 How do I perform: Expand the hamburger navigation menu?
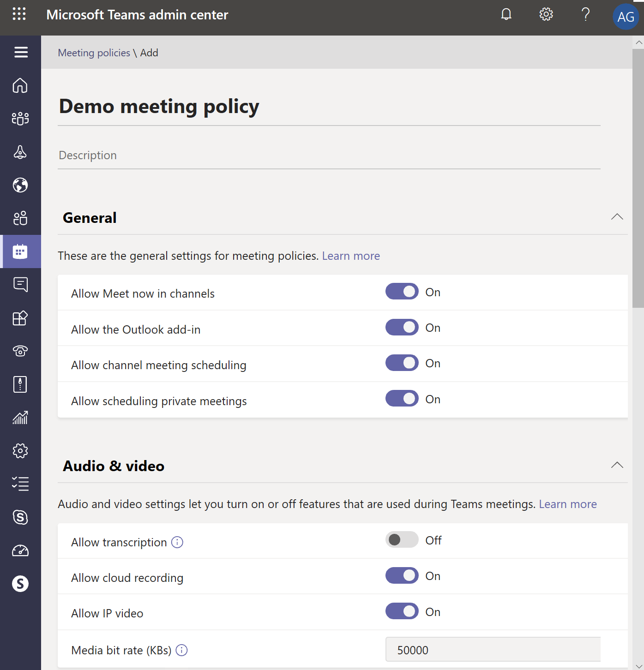point(21,52)
